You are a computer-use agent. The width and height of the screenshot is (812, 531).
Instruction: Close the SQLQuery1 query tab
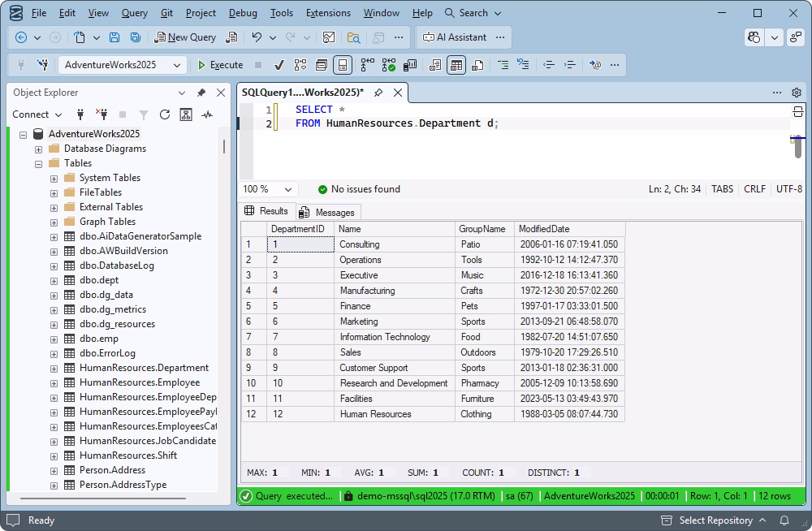pos(398,93)
